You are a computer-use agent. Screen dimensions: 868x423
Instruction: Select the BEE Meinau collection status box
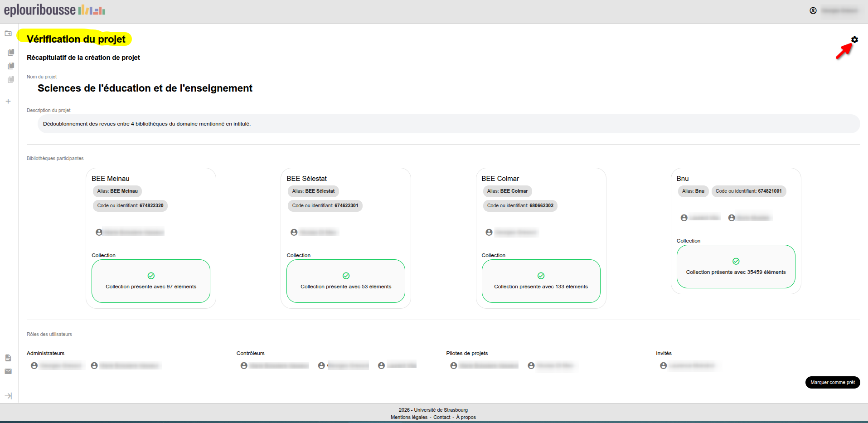tap(151, 281)
